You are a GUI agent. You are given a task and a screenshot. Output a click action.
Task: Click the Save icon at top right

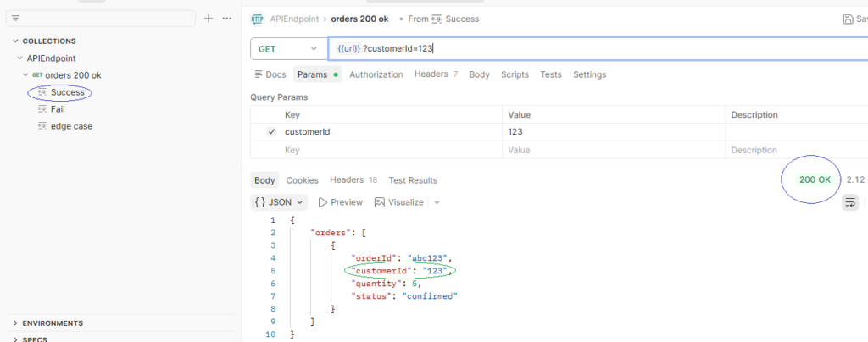[848, 19]
